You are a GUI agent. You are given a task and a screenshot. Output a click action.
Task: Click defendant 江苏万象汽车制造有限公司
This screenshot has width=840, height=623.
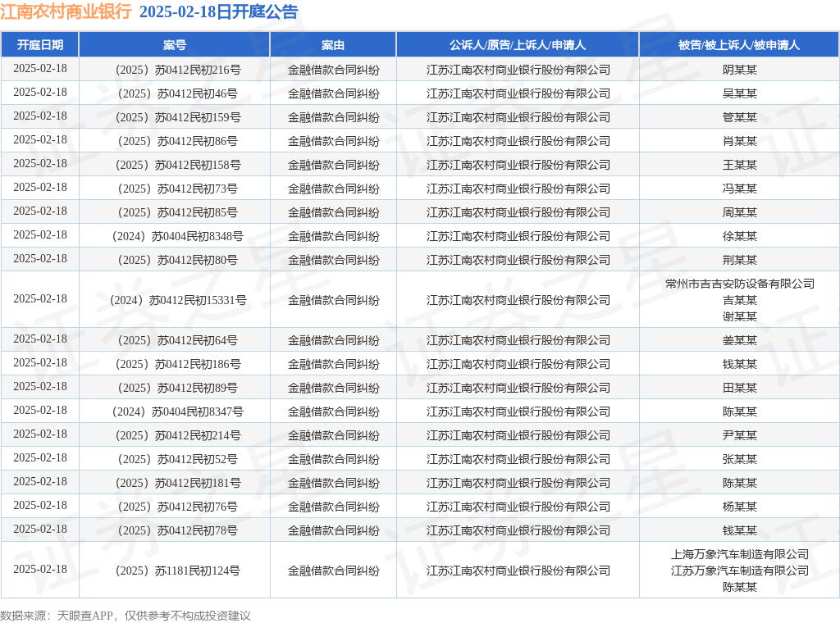tap(739, 571)
